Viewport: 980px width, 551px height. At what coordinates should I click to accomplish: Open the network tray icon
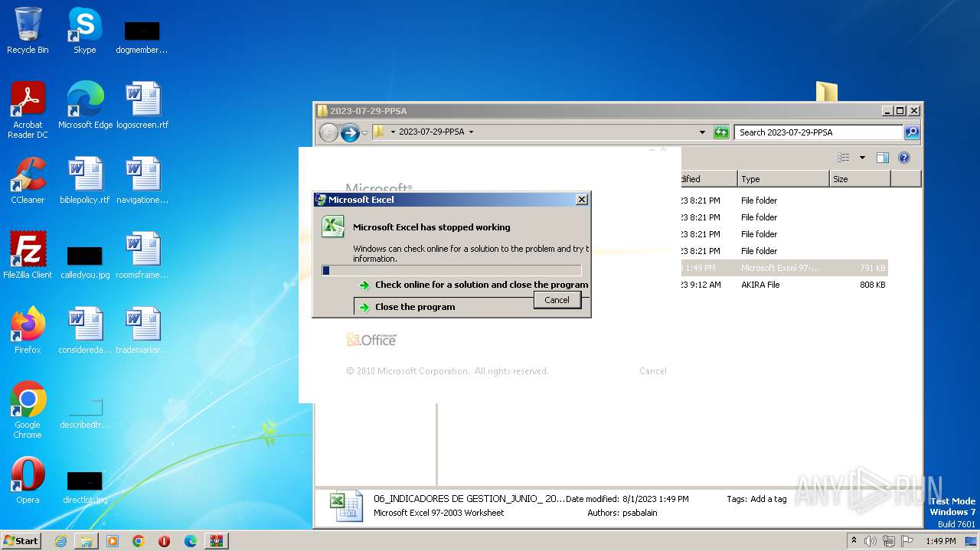[889, 541]
